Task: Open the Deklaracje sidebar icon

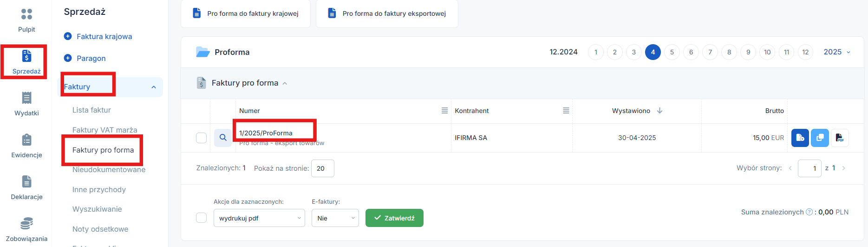Action: point(26,182)
